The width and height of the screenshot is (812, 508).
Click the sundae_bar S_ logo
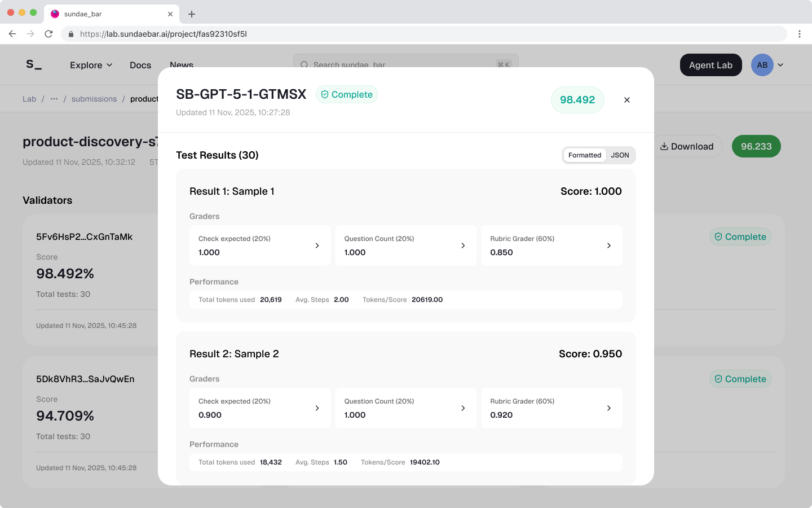click(x=34, y=65)
